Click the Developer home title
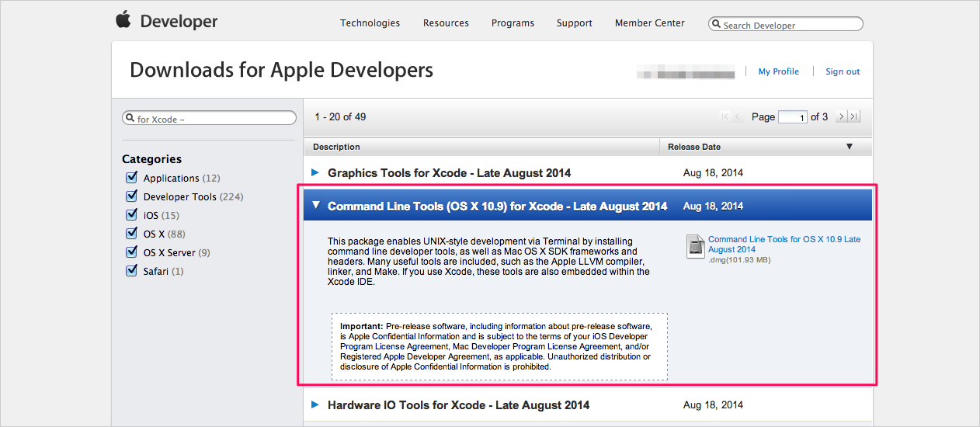Viewport: 980px width, 427px height. point(179,22)
